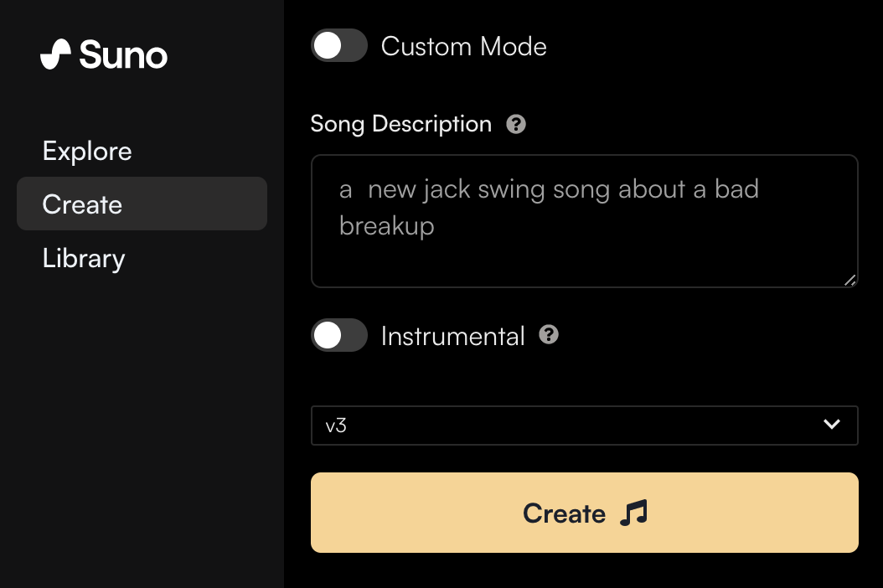Click the yellow Create button
The image size is (883, 588).
pos(585,513)
